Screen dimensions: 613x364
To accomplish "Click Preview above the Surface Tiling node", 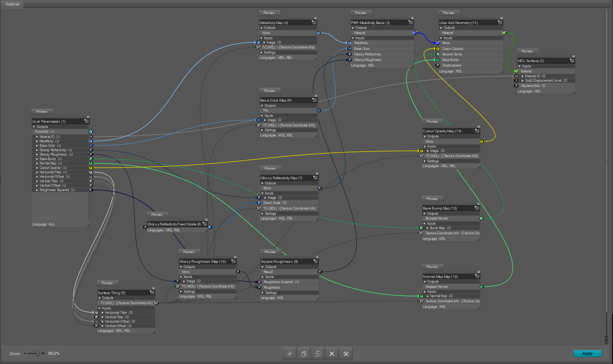I will tap(107, 283).
